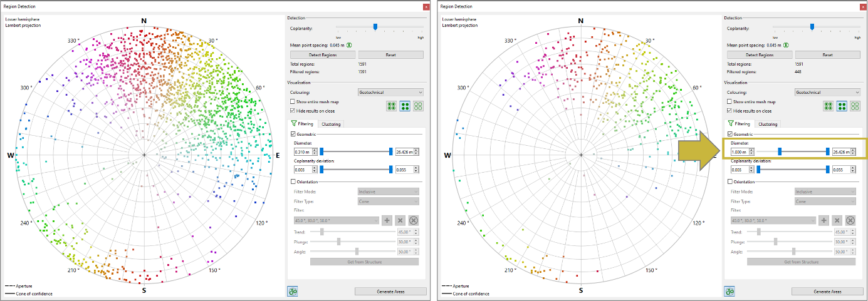The image size is (868, 301).
Task: Click the green link icon at bottom of left window
Action: 293,291
